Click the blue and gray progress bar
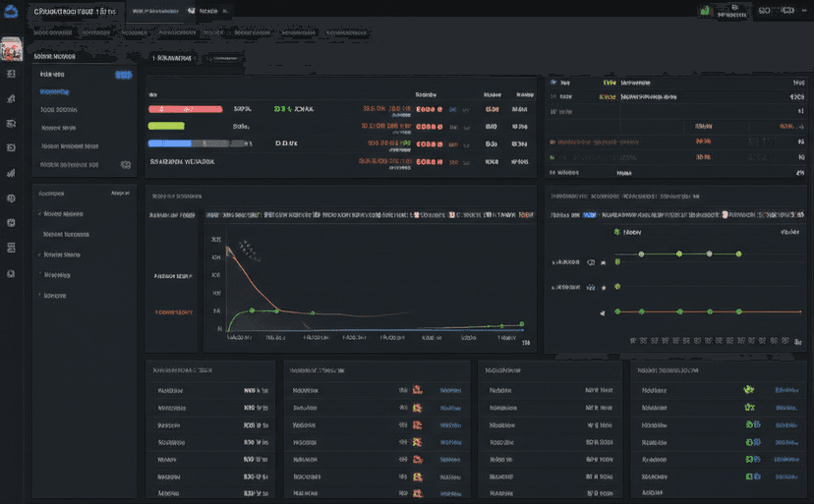Screen dimensions: 814x504 point(198,143)
